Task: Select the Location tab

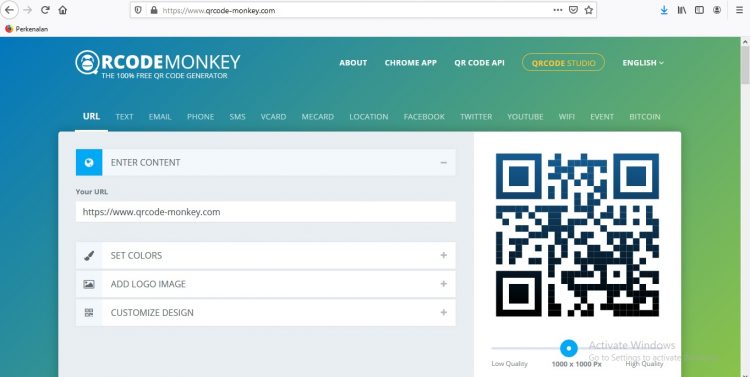Action: 369,117
